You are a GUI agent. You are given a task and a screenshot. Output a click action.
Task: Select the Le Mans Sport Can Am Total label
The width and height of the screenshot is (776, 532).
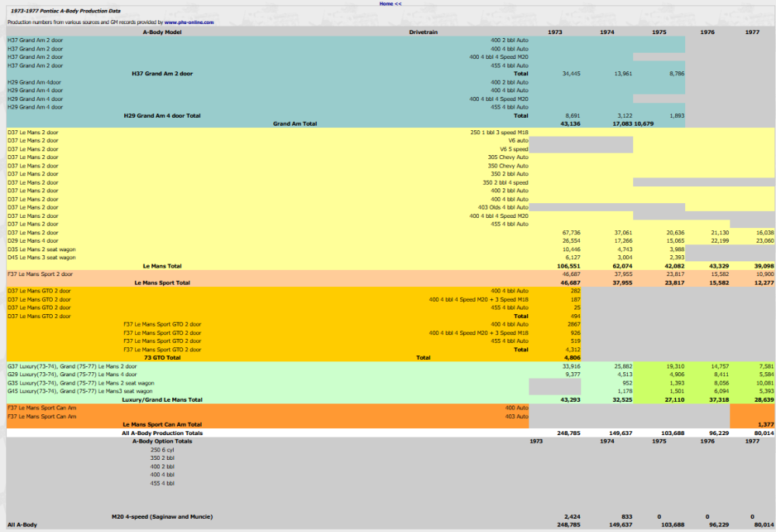(x=162, y=424)
